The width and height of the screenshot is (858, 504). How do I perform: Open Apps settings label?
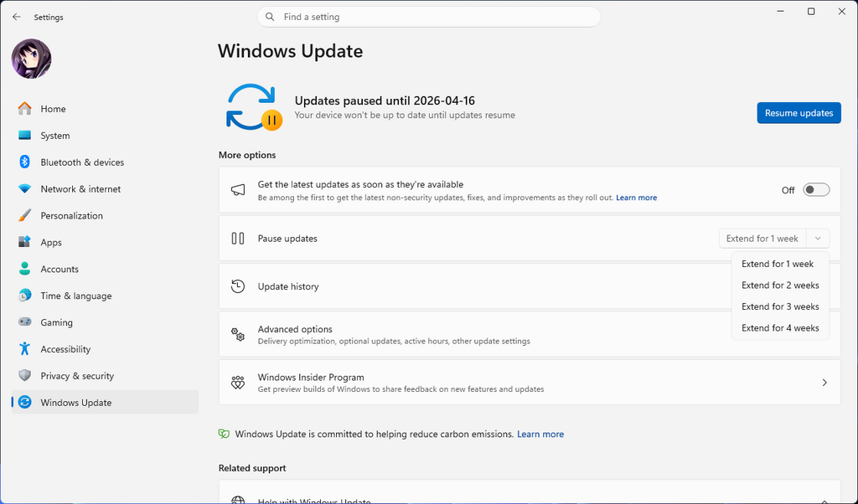click(51, 243)
